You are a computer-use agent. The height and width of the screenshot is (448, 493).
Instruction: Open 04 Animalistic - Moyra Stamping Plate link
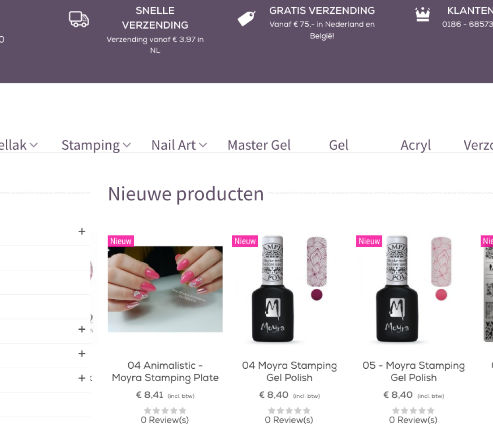point(165,371)
